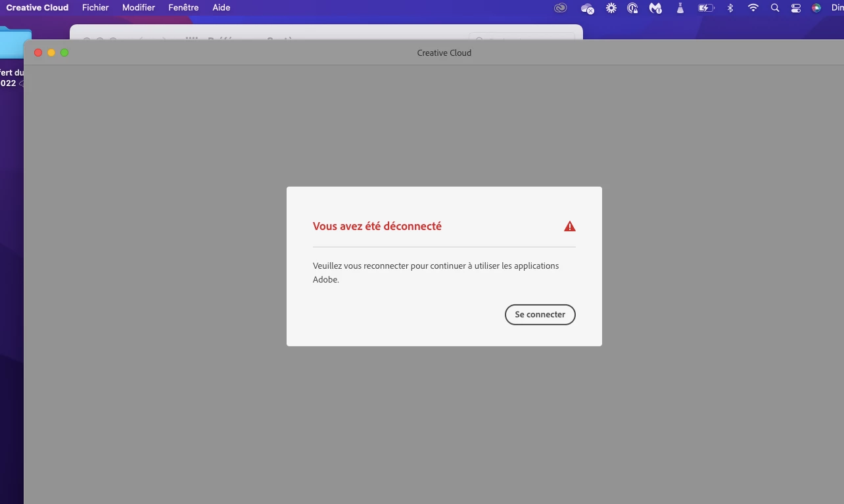
Task: Open the Creative Cloud application menu
Action: (37, 8)
